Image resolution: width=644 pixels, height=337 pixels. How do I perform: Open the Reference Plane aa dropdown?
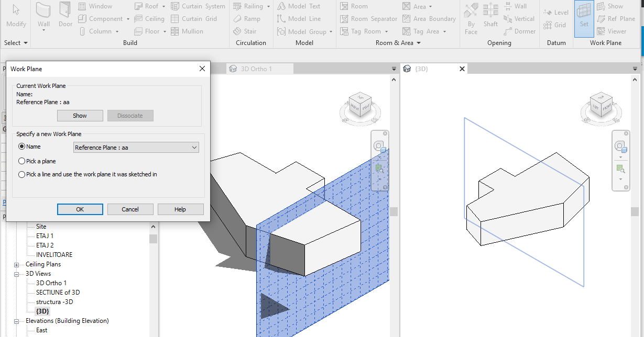(194, 147)
